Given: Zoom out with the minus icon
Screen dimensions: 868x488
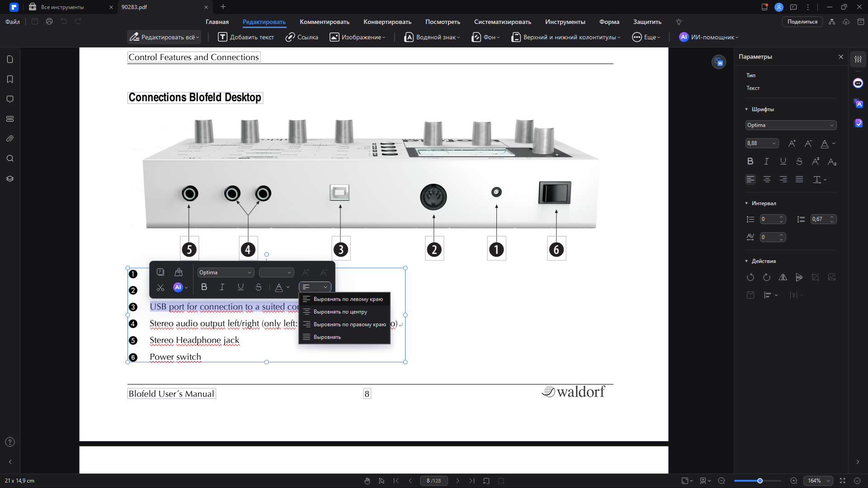Looking at the screenshot, I should tap(722, 481).
